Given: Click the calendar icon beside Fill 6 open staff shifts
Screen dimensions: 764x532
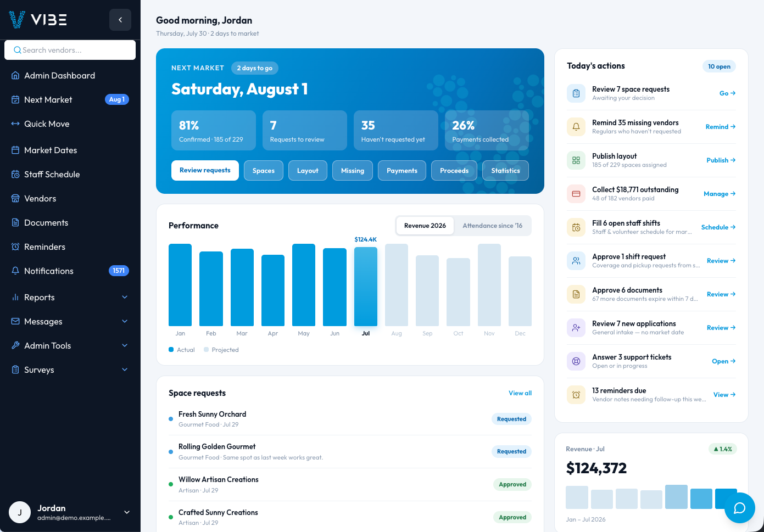Looking at the screenshot, I should tap(576, 227).
